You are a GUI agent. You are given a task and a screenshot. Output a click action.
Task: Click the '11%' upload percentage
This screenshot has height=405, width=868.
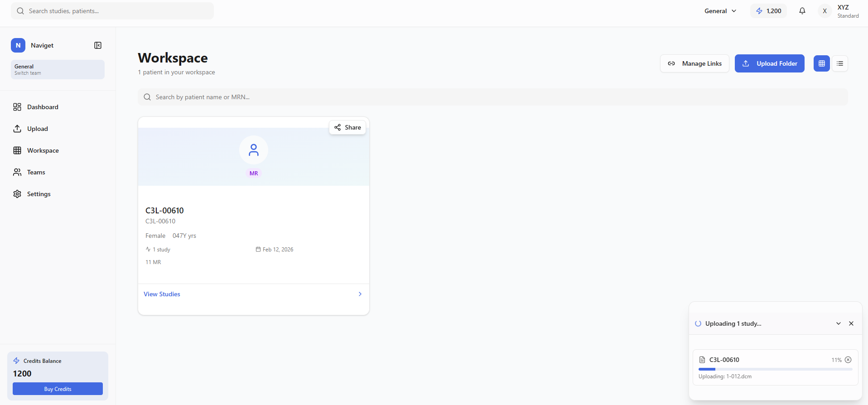(836, 360)
